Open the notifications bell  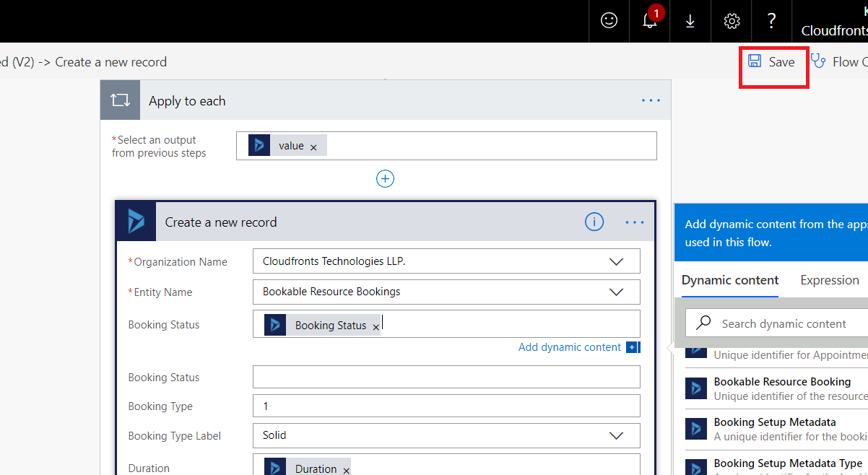pos(650,21)
